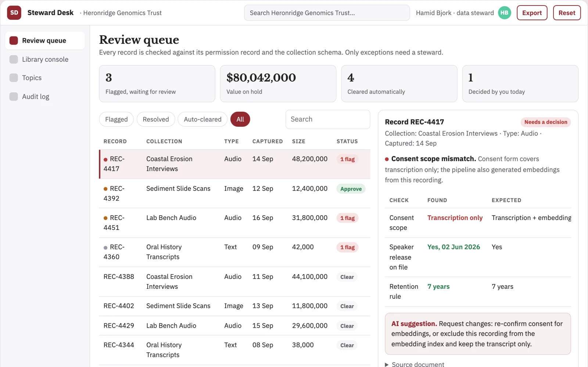Screen dimensions: 588x367
Task: Select record REC-4392 row
Action: [x=234, y=194]
